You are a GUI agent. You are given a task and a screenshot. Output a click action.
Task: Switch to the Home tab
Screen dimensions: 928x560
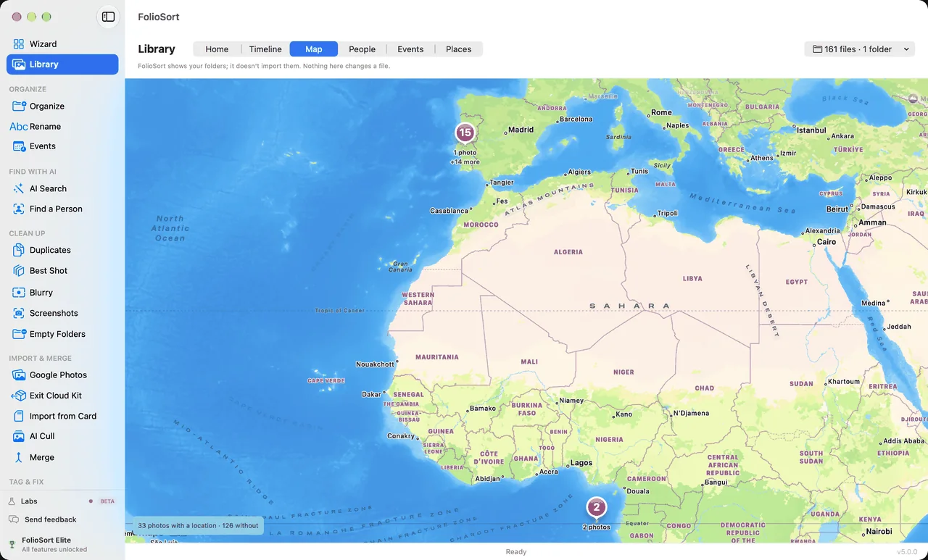pyautogui.click(x=217, y=49)
